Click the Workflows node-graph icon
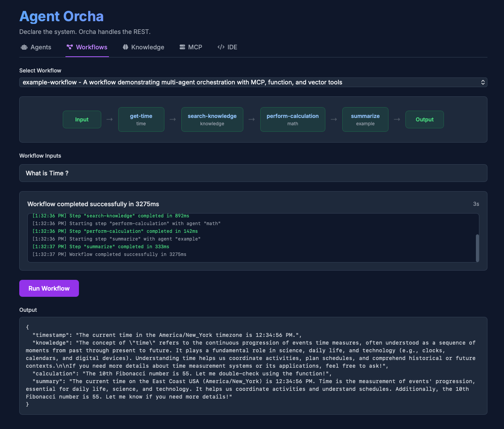This screenshot has height=429, width=504. pos(70,47)
